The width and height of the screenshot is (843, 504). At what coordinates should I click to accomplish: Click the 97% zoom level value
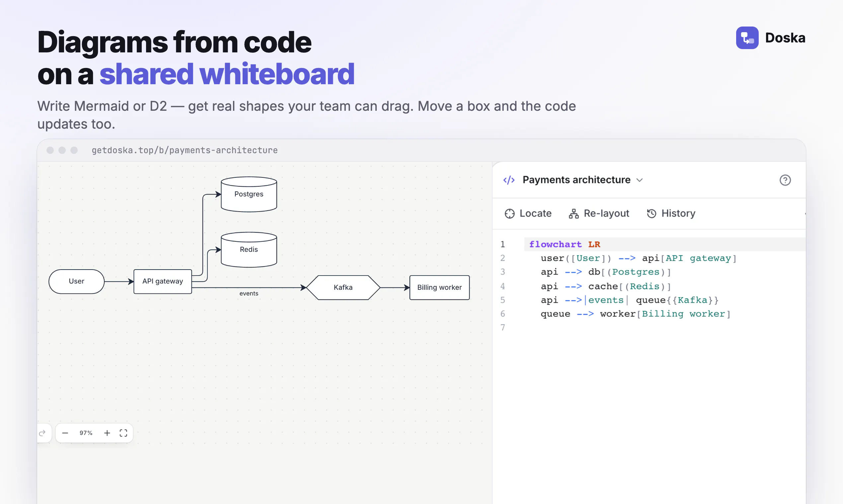(86, 433)
